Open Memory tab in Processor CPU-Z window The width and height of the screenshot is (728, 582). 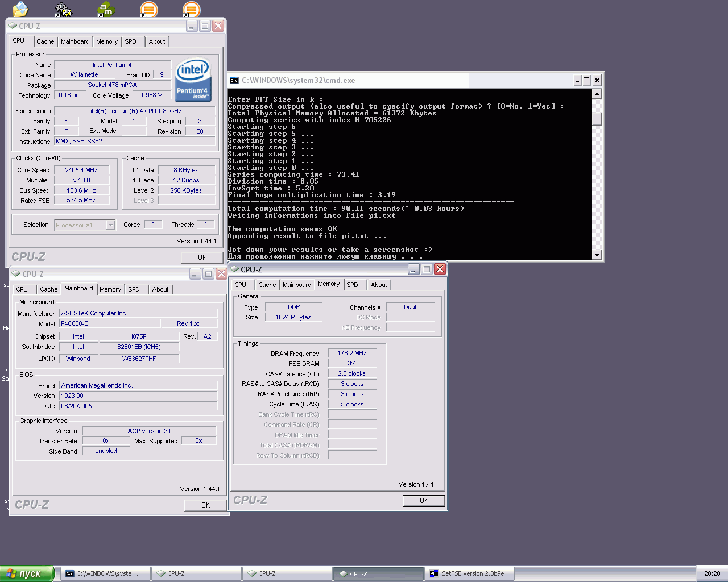pyautogui.click(x=107, y=41)
